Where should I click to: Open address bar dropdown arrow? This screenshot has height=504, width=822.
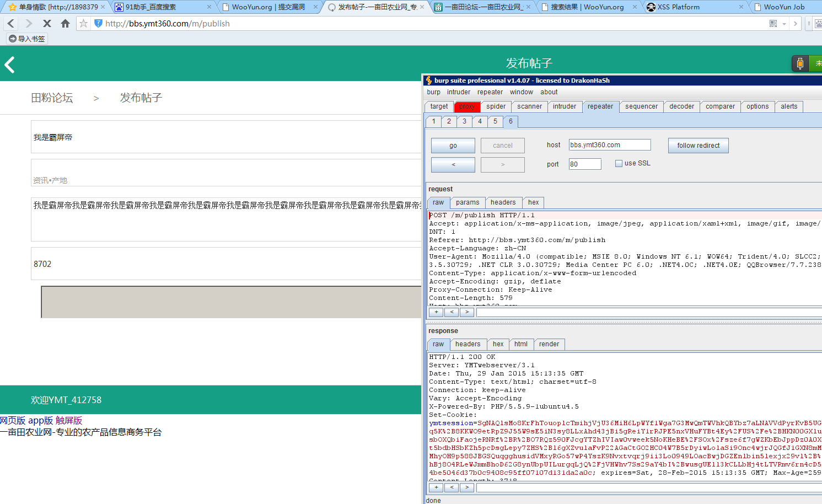click(784, 24)
